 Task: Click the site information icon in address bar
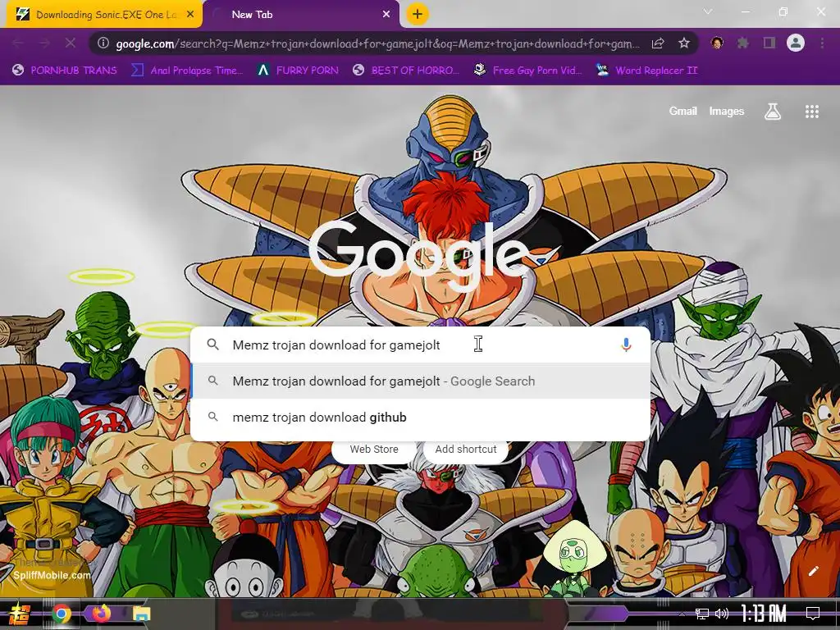point(104,43)
